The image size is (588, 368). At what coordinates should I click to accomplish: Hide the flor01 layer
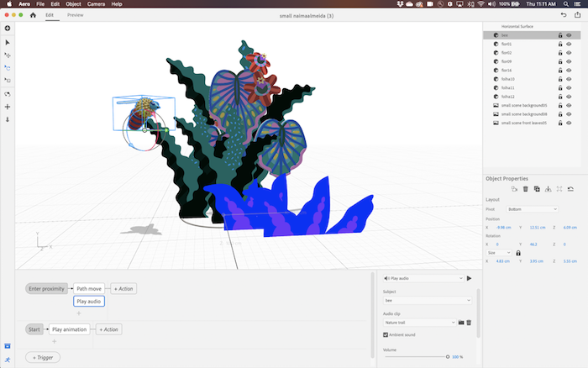(x=569, y=44)
